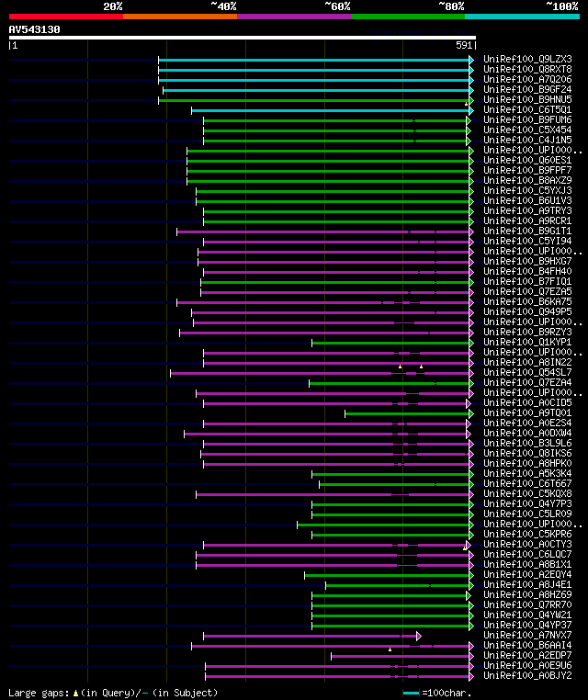Open the UniRef100_B7FIQ1 entry
This screenshot has width=588, height=700.
[x=527, y=281]
